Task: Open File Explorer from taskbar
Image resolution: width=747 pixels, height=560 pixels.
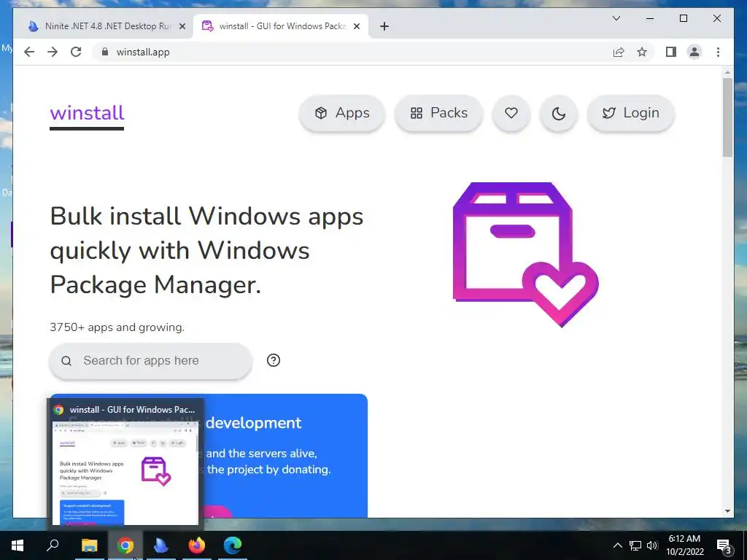Action: 89,545
